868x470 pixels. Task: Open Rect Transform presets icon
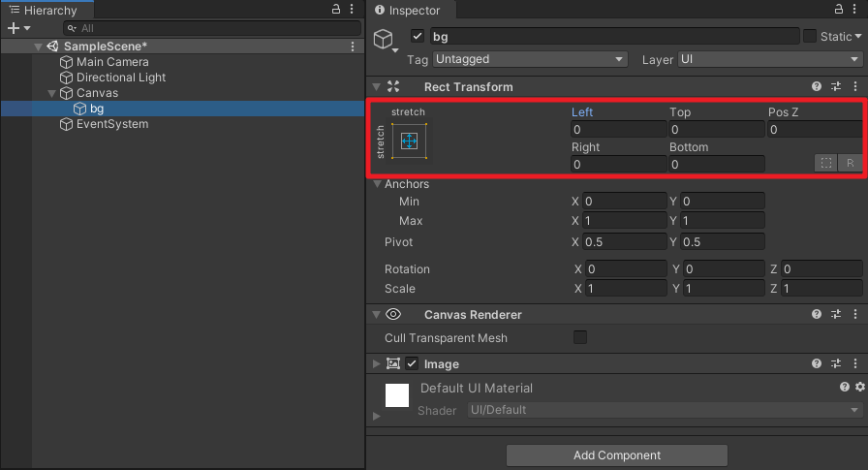click(x=836, y=86)
